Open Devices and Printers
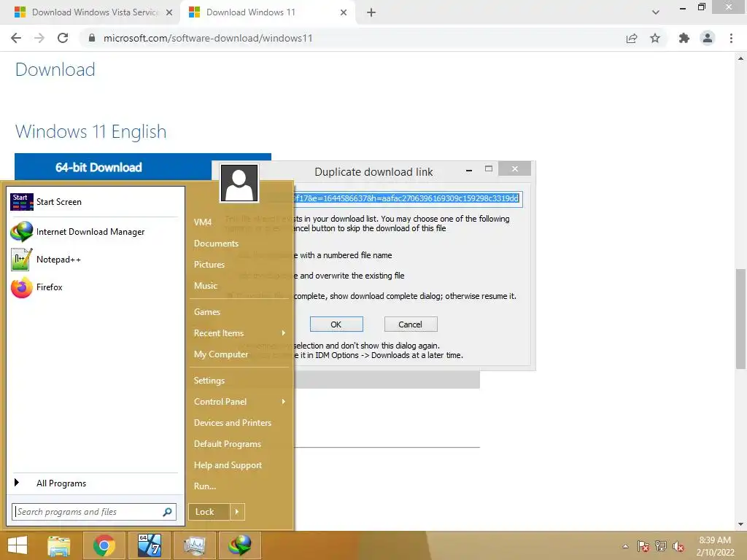The image size is (747, 560). tap(233, 423)
